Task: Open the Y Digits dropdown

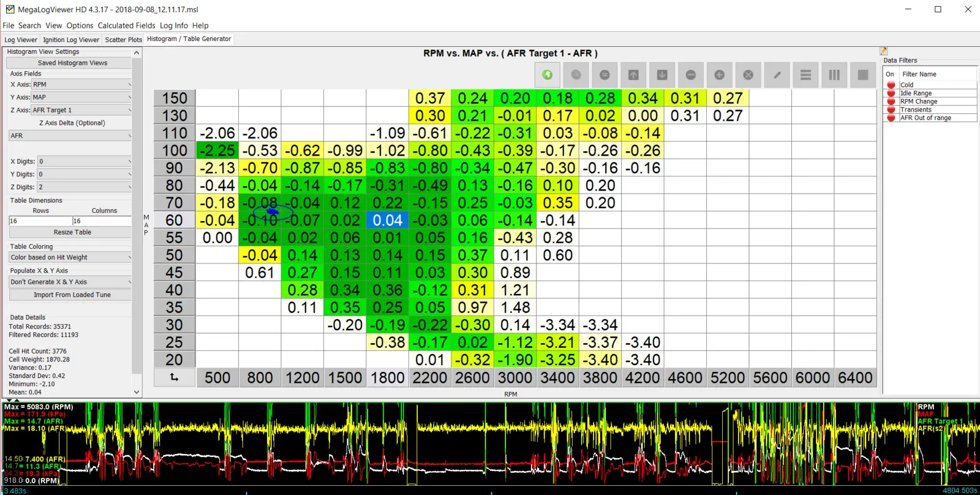Action: pyautogui.click(x=85, y=175)
